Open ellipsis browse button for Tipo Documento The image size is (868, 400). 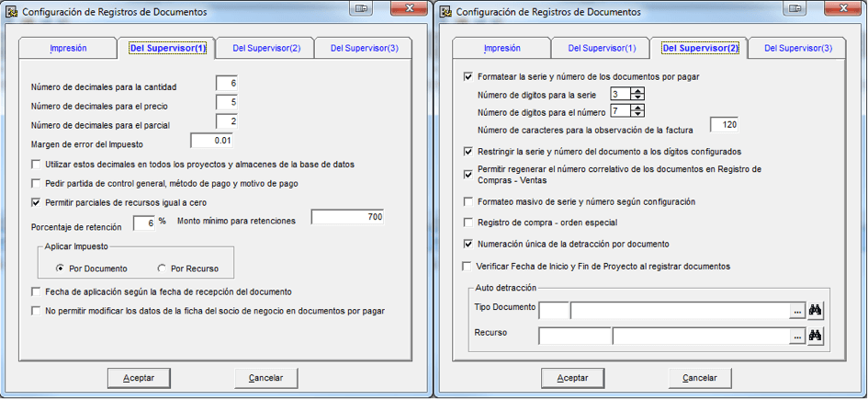(797, 312)
